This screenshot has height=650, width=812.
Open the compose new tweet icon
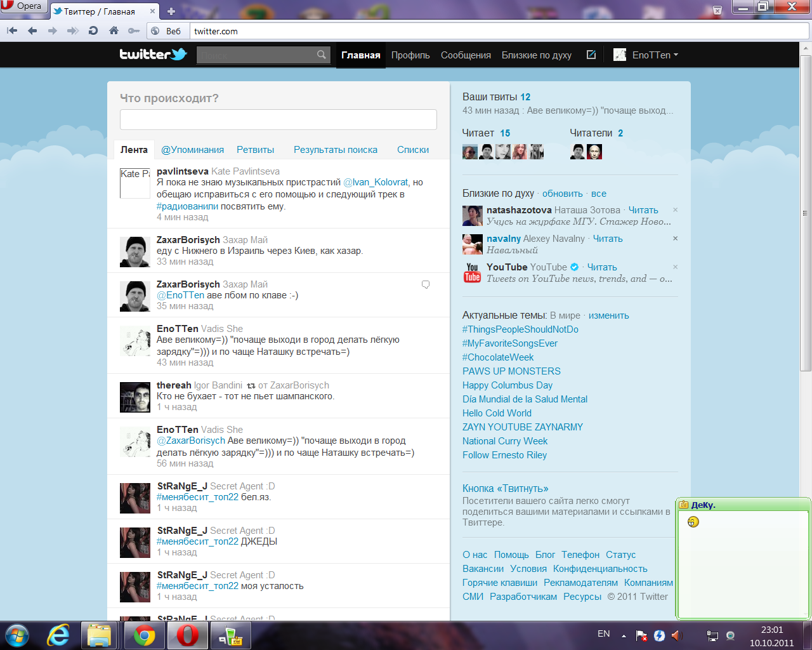coord(591,55)
